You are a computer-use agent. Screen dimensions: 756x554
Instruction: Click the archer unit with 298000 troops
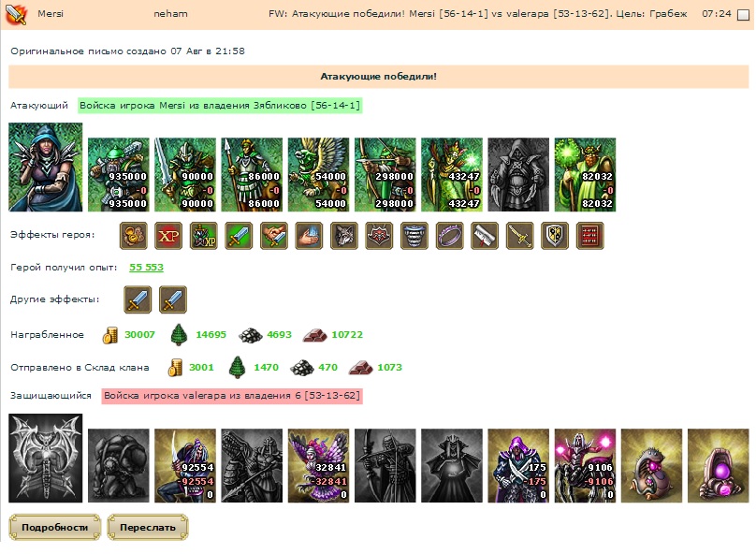point(385,175)
